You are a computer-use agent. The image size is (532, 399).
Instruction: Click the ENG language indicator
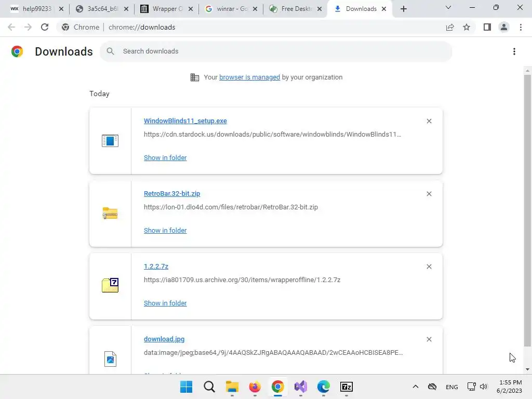pyautogui.click(x=451, y=387)
